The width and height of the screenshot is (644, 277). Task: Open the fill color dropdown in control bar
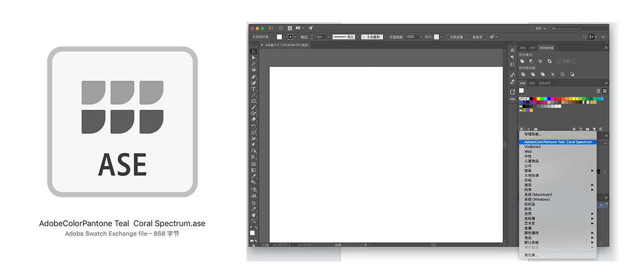(x=284, y=37)
